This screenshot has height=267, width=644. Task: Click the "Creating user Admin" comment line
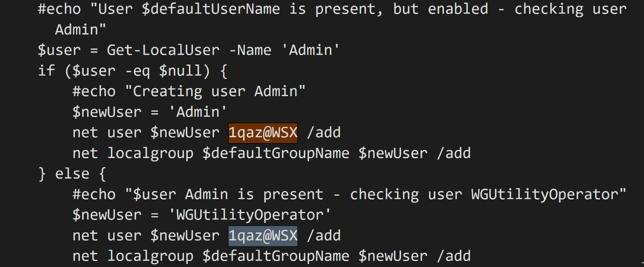click(189, 91)
